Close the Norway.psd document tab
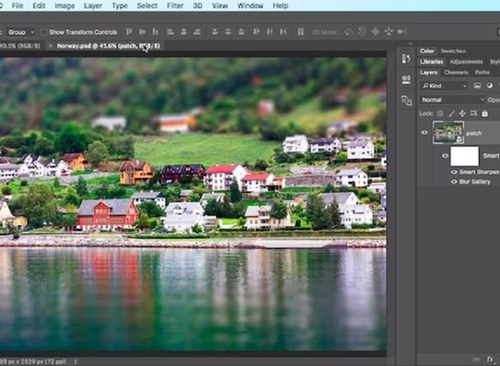Image resolution: width=500 pixels, height=366 pixels. click(x=50, y=46)
